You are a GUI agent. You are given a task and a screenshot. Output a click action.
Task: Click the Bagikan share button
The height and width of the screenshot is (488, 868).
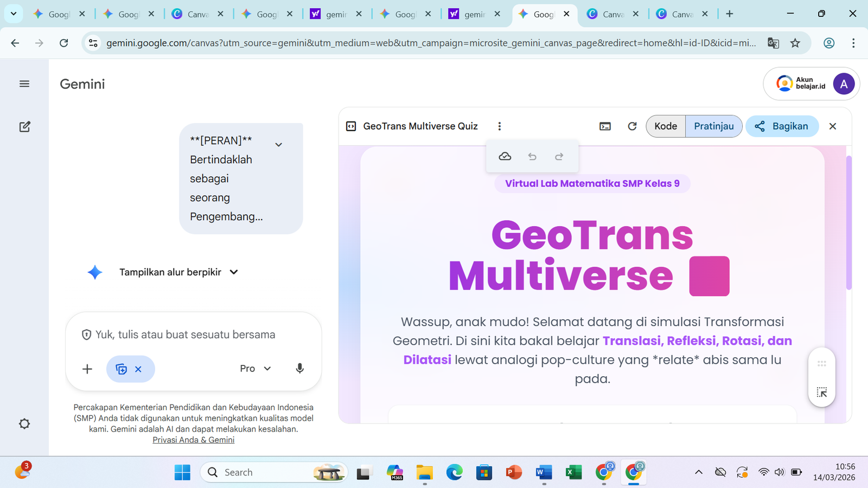tap(782, 126)
